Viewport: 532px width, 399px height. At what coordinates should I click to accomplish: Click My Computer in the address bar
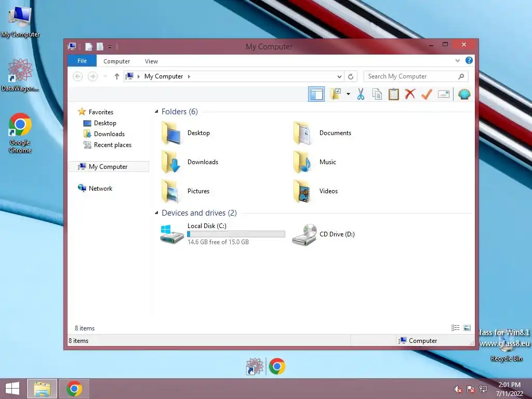pos(164,76)
